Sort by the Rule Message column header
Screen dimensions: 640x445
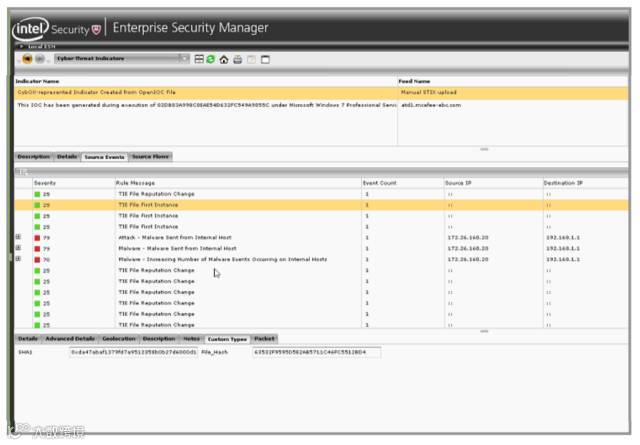(x=135, y=183)
